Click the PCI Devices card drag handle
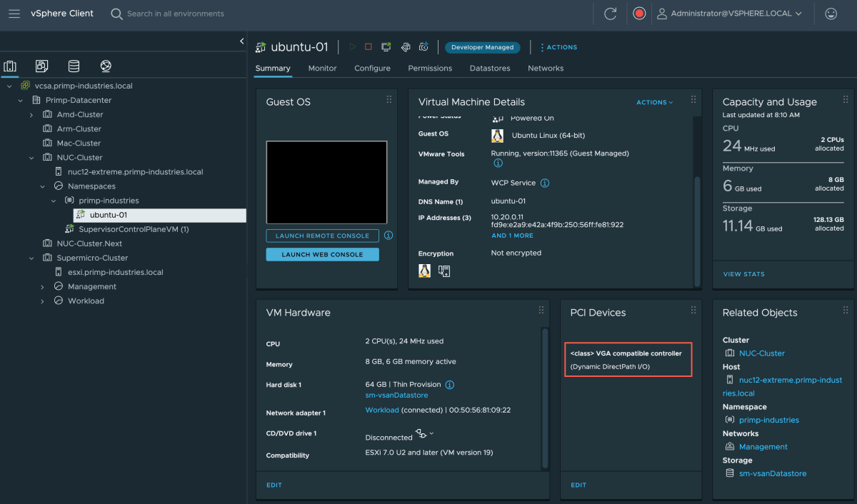 [693, 310]
